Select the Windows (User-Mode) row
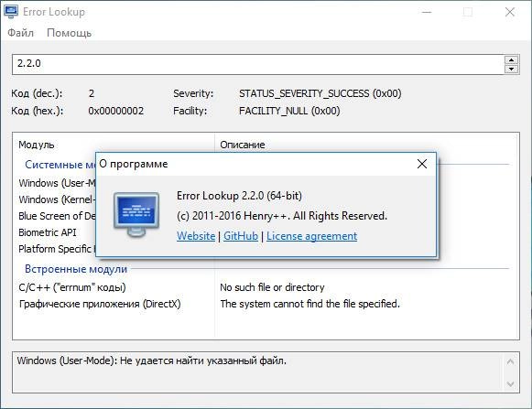The width and height of the screenshot is (532, 409). tap(57, 183)
